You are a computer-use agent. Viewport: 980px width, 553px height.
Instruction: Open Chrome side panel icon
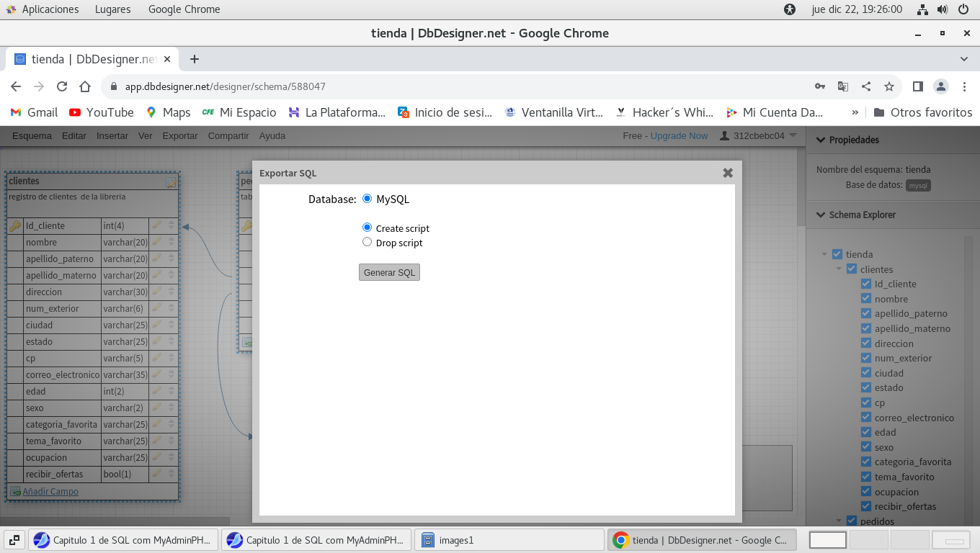[x=917, y=86]
